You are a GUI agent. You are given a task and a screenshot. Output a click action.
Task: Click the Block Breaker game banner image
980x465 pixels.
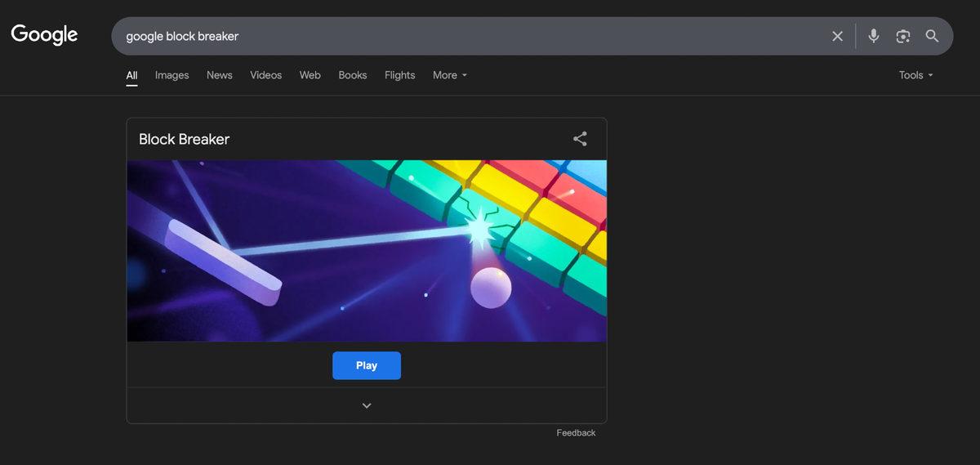coord(367,251)
